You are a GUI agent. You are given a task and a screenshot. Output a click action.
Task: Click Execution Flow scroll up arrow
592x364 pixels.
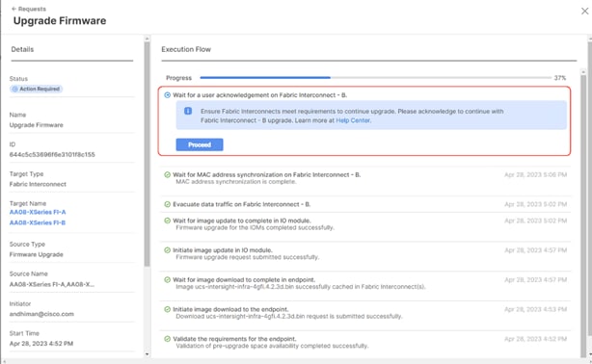tap(583, 71)
